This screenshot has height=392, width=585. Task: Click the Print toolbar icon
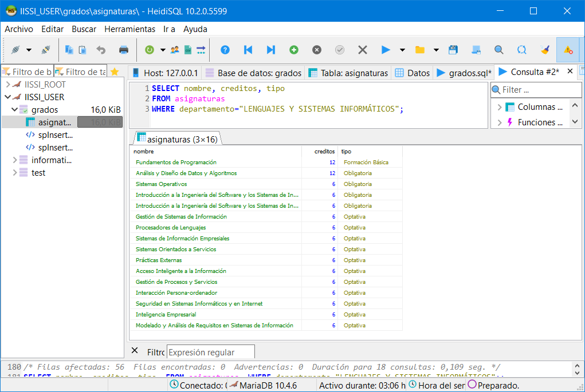123,50
